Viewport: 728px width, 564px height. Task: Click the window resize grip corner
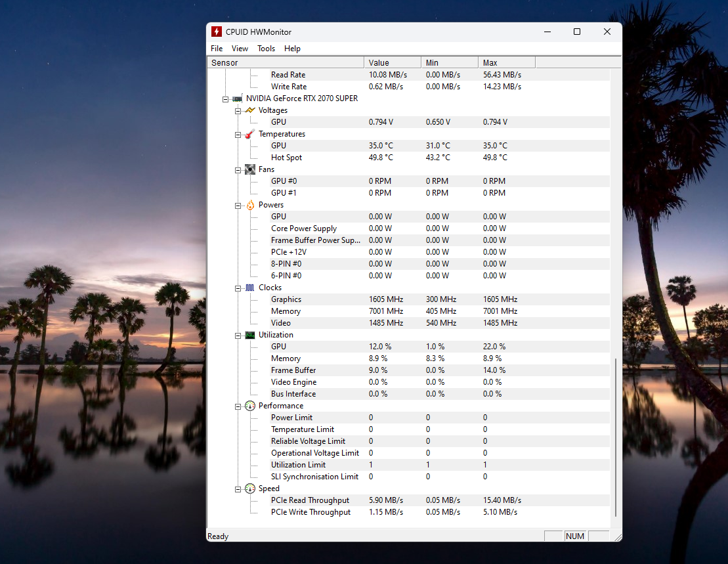pos(617,536)
